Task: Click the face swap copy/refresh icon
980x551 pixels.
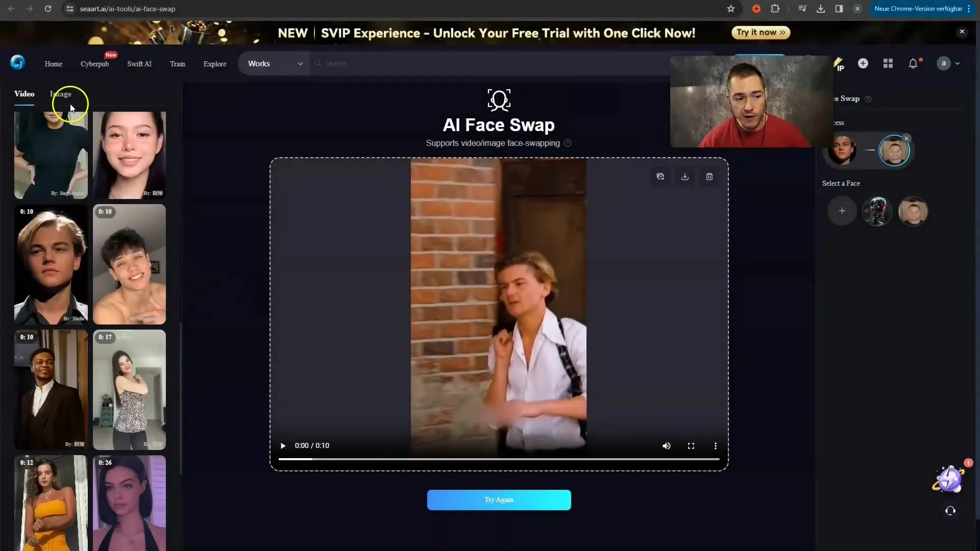Action: coord(660,176)
